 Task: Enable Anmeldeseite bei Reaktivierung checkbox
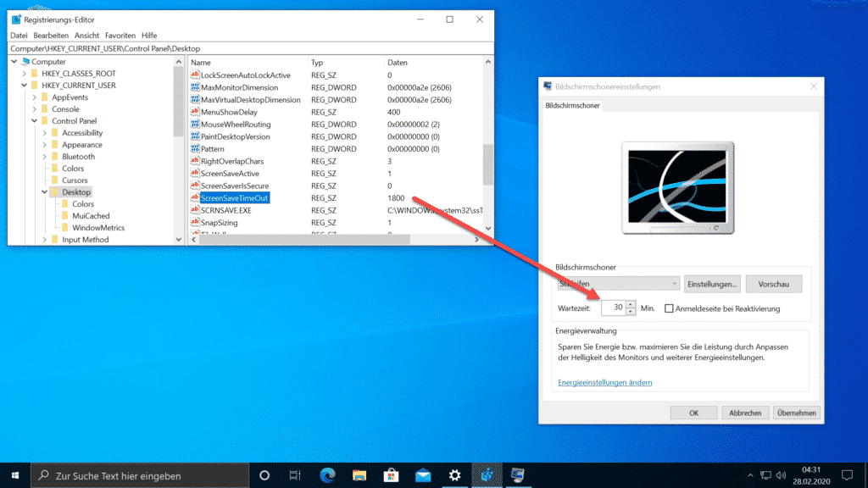669,308
